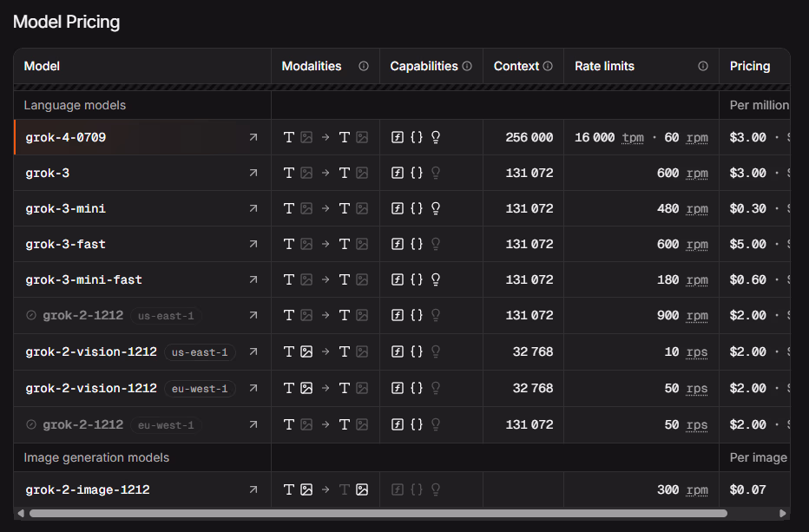Click the Model Pricing heading
809x532 pixels.
point(67,22)
